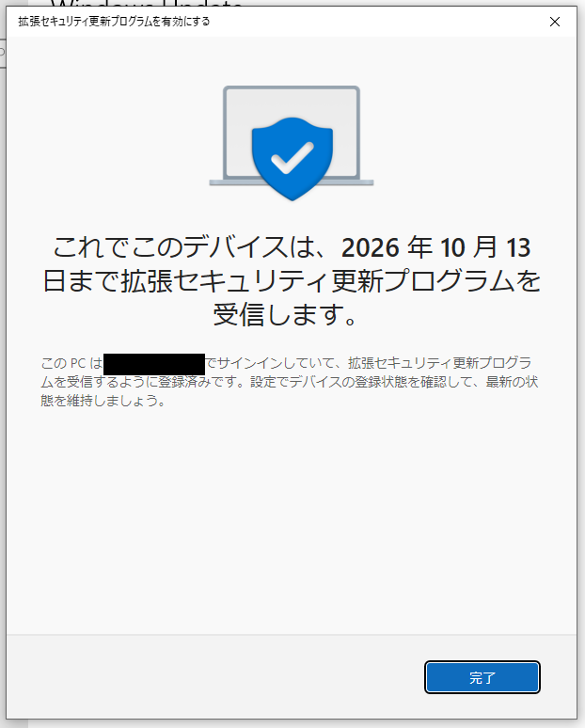The image size is (585, 728).
Task: Click the white checkmark inside the shield
Action: point(292,157)
